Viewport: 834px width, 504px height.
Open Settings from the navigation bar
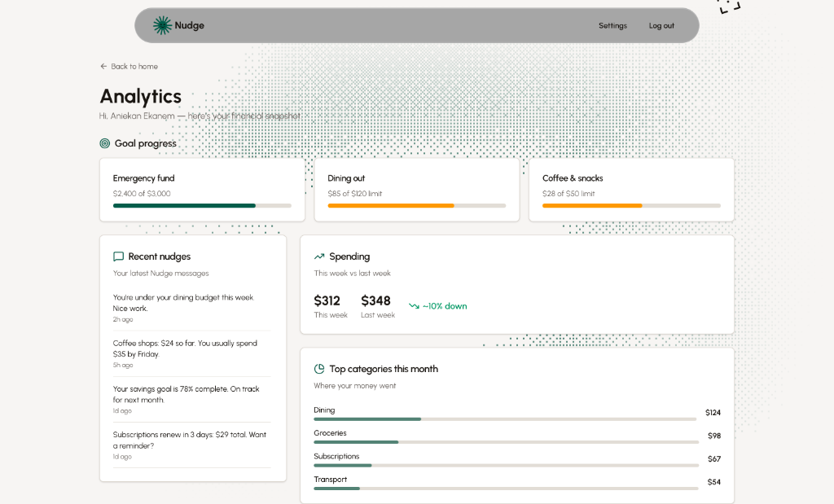click(x=612, y=25)
